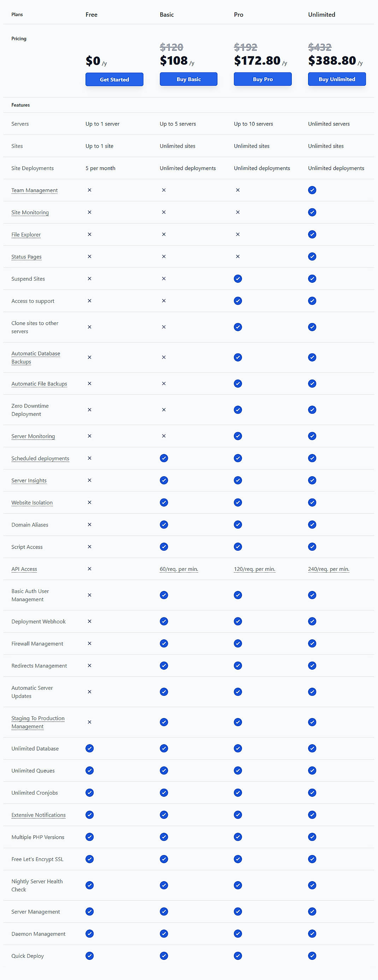Click the Unlimited plan's Quick Deploy checkmark
The image size is (378, 980).
(x=312, y=956)
